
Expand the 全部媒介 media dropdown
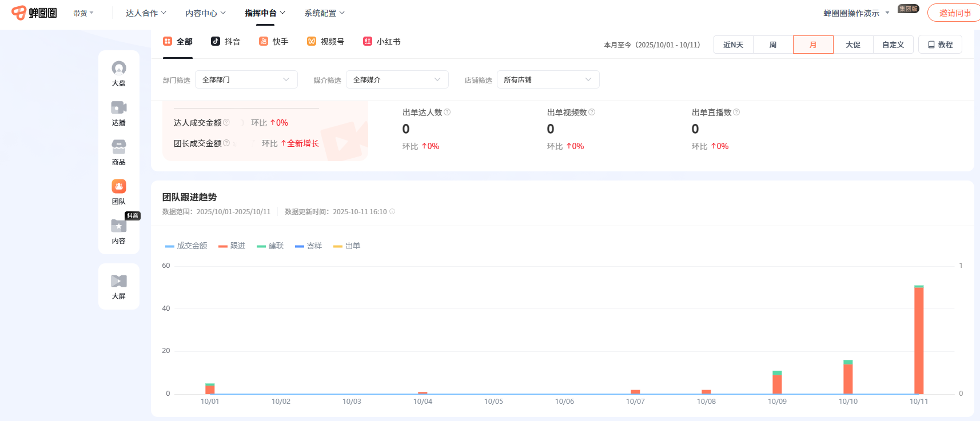tap(397, 80)
